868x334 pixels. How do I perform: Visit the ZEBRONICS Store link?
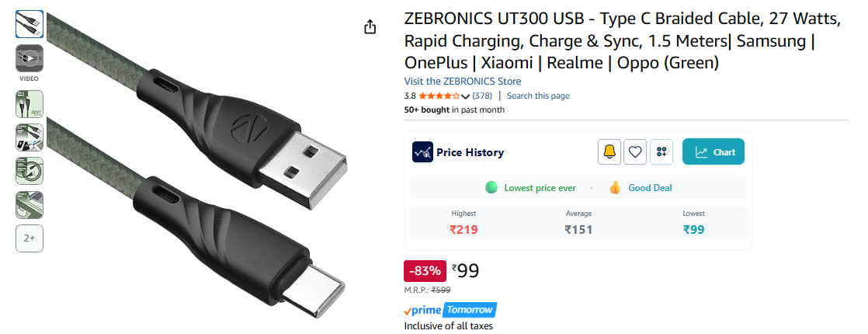tap(463, 82)
